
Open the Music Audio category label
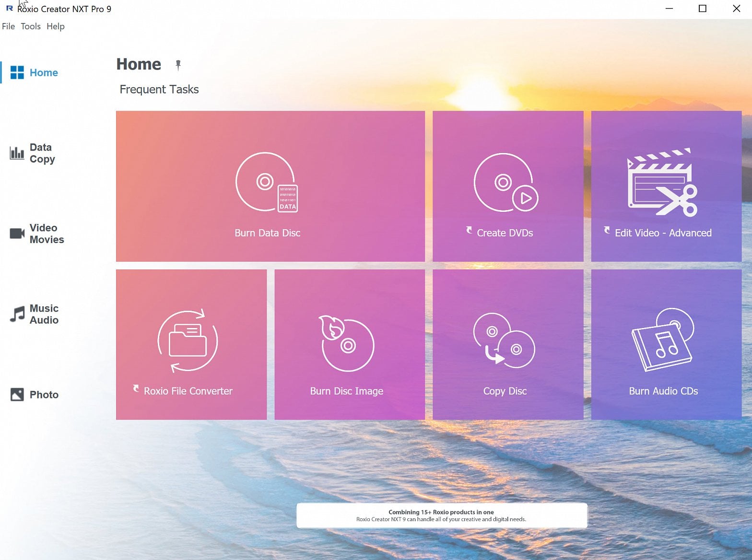pos(44,314)
